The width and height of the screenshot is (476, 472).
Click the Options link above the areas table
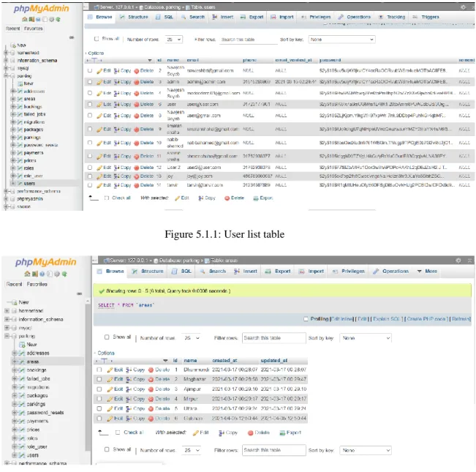click(105, 353)
